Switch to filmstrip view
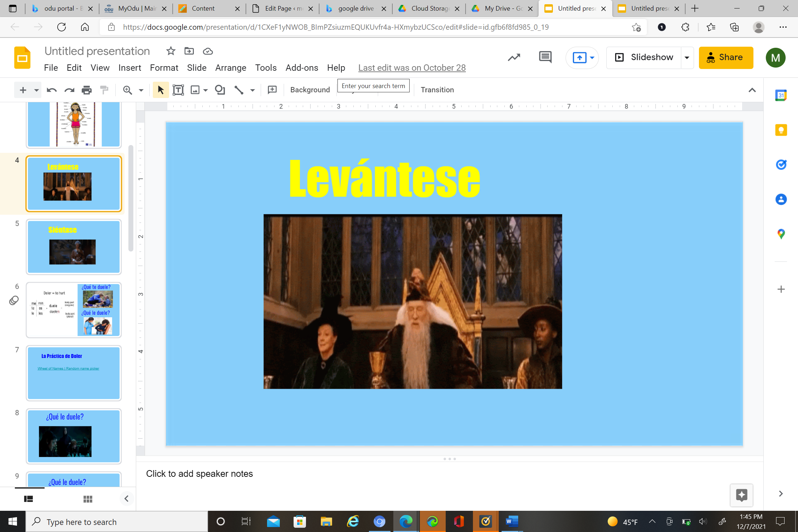 click(28, 499)
